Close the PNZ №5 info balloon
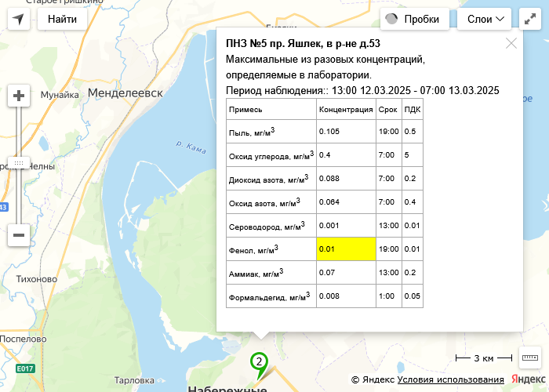This screenshot has width=549, height=392. click(x=511, y=44)
